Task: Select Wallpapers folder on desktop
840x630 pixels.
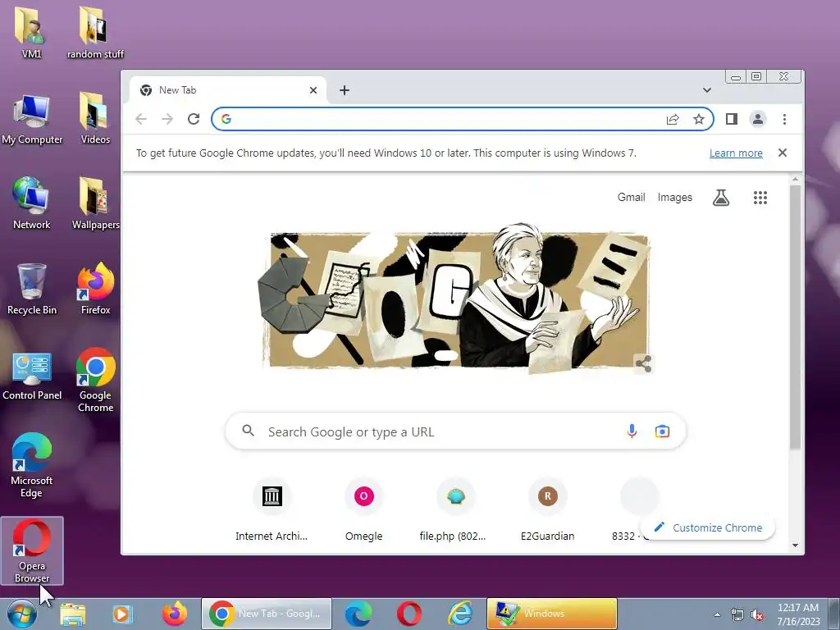Action: [95, 203]
